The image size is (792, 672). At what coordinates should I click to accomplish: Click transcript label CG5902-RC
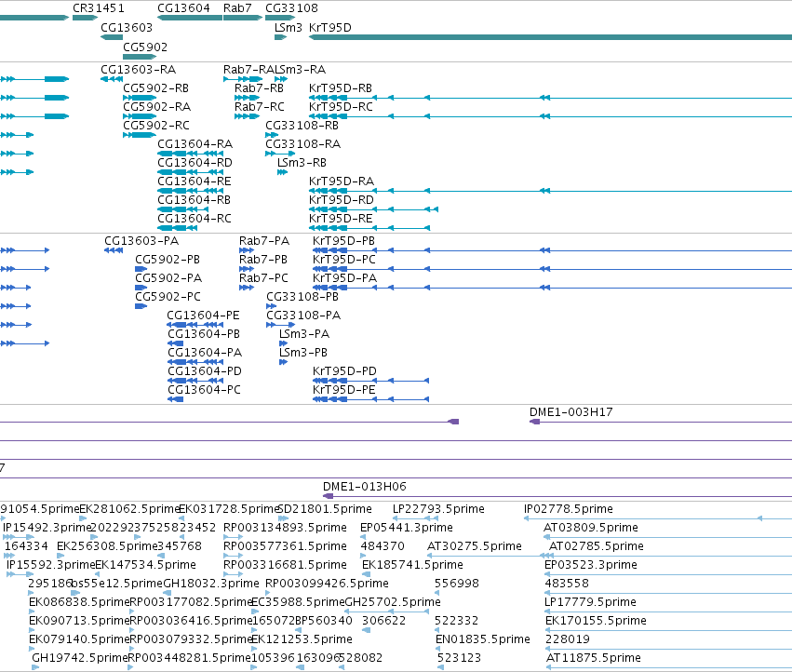156,126
